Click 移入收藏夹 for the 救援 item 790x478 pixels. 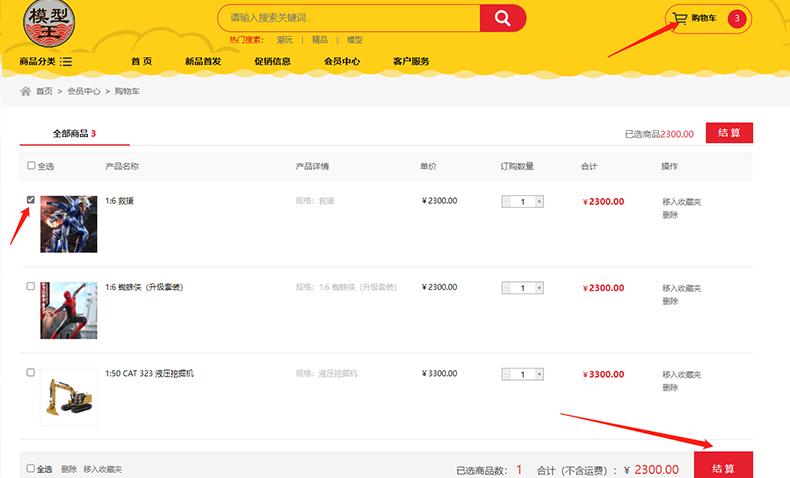tap(682, 202)
